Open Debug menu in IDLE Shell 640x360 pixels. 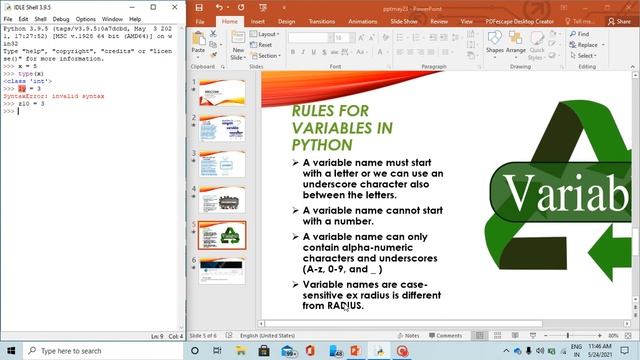click(60, 19)
